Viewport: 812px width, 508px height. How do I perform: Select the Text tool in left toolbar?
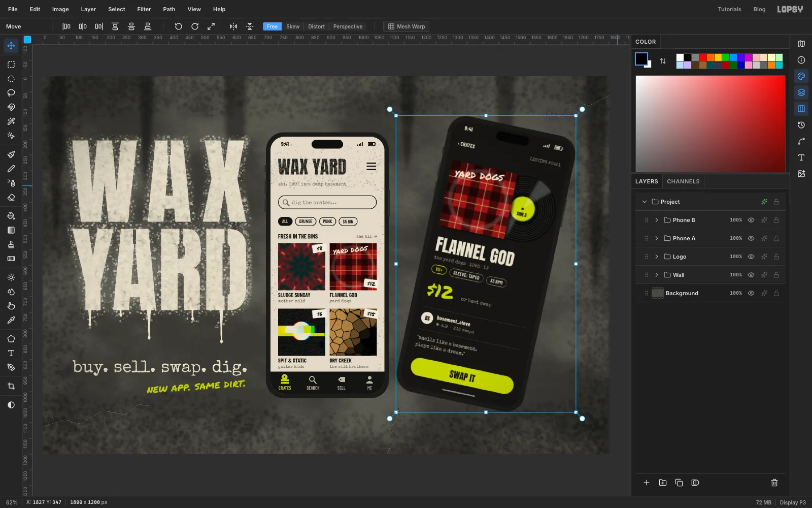click(x=11, y=353)
